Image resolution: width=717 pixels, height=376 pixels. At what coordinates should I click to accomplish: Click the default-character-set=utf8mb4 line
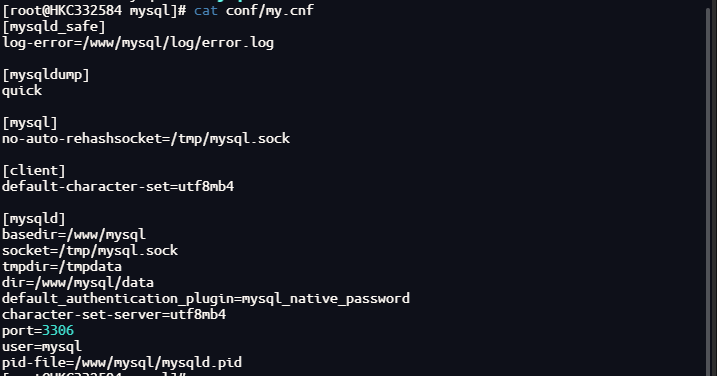pos(118,187)
